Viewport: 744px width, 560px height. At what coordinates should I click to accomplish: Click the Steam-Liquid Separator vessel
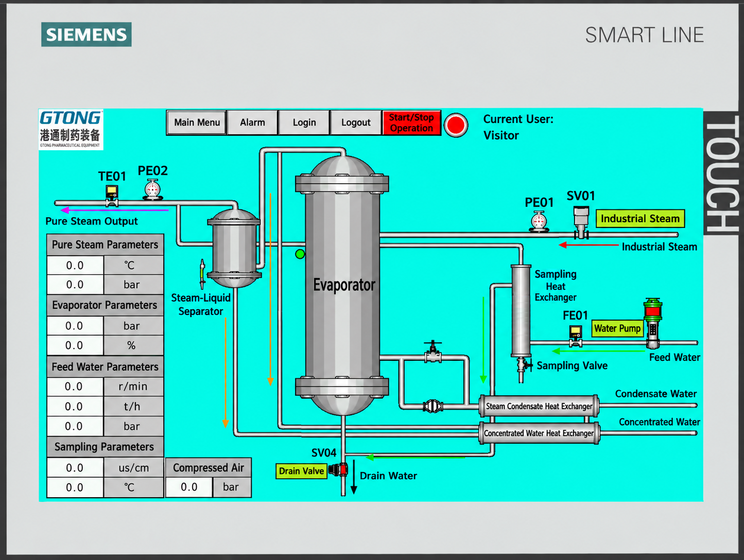(234, 248)
